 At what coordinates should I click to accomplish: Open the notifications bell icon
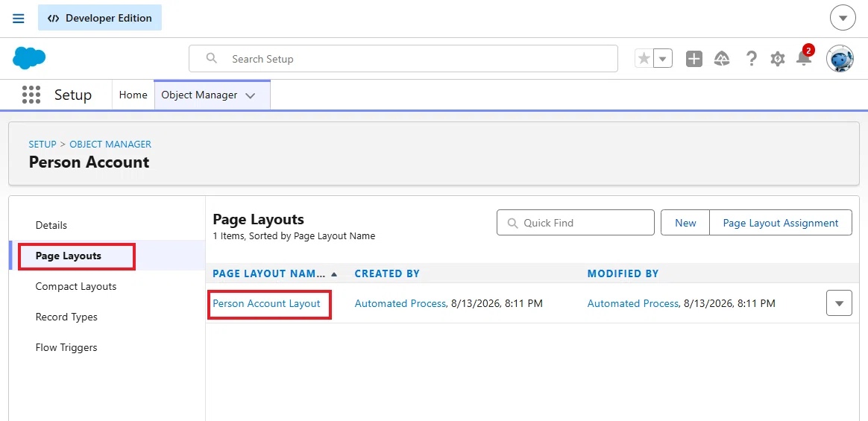pyautogui.click(x=804, y=57)
